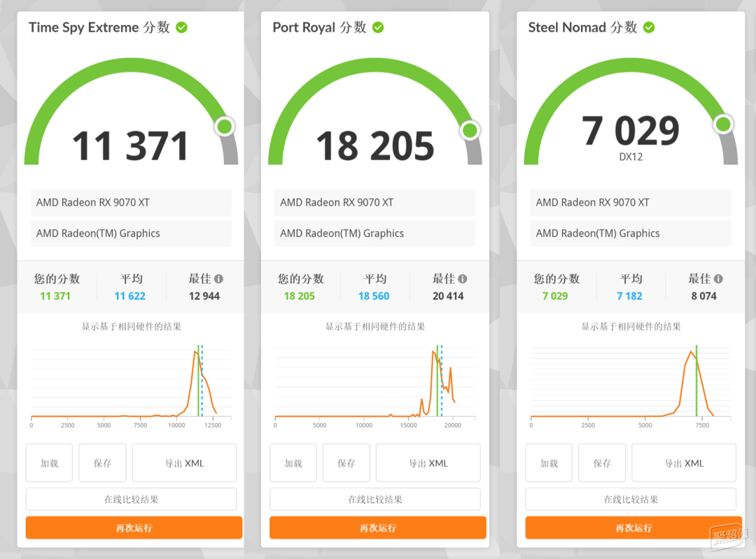
Task: Click the Time Spy Extreme score 11 371
Action: tap(131, 146)
